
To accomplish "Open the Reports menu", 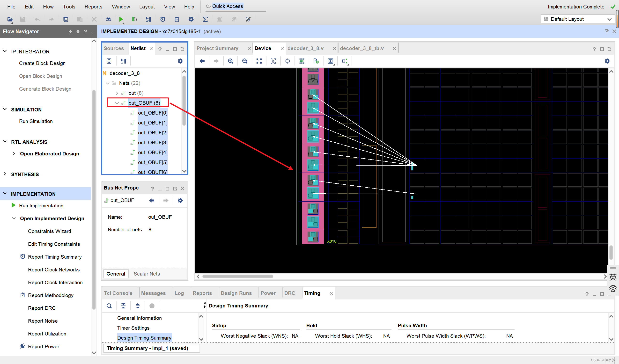I will [x=93, y=7].
